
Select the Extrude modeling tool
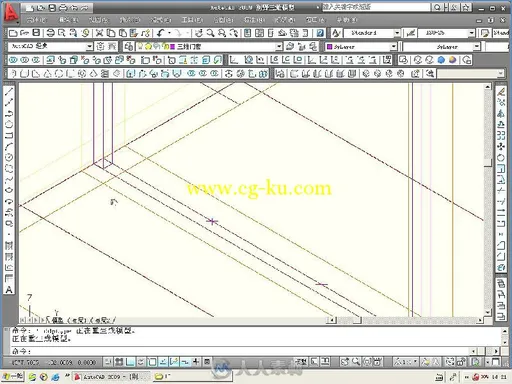[x=131, y=74]
